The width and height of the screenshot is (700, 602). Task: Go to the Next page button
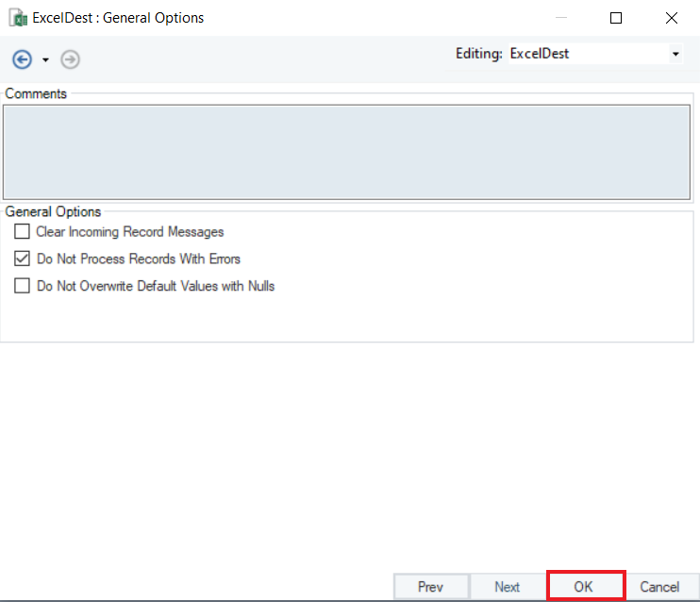click(x=507, y=587)
